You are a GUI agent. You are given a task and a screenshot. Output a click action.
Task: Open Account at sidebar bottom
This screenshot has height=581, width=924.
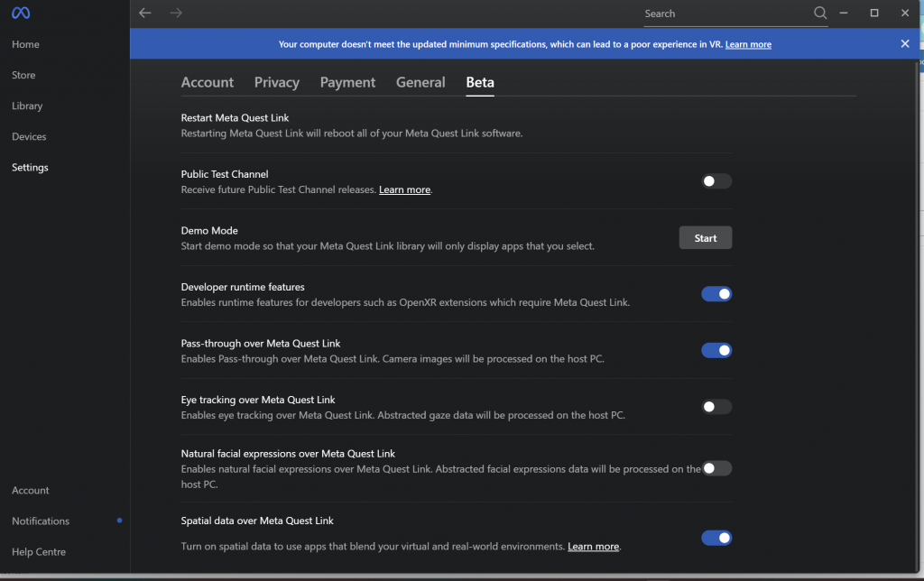pyautogui.click(x=30, y=490)
